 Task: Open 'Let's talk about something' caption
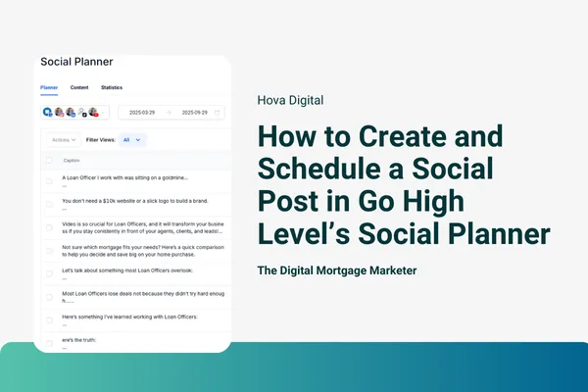tap(127, 270)
